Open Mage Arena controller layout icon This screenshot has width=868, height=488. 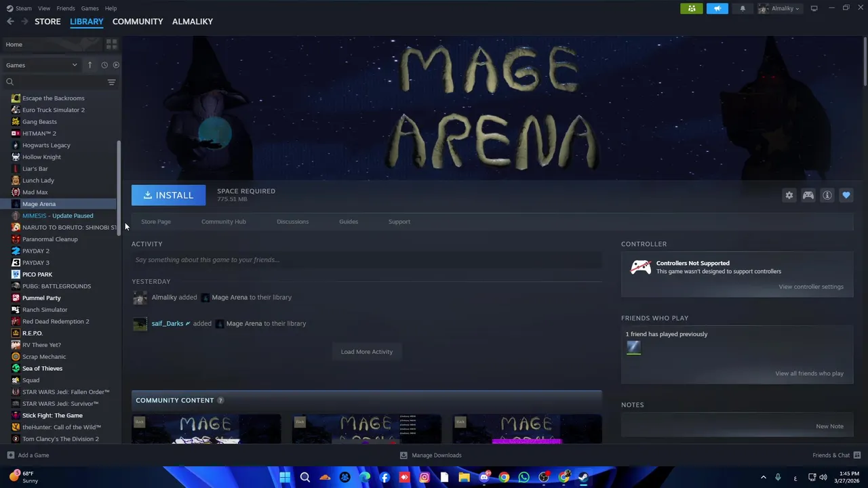point(808,195)
